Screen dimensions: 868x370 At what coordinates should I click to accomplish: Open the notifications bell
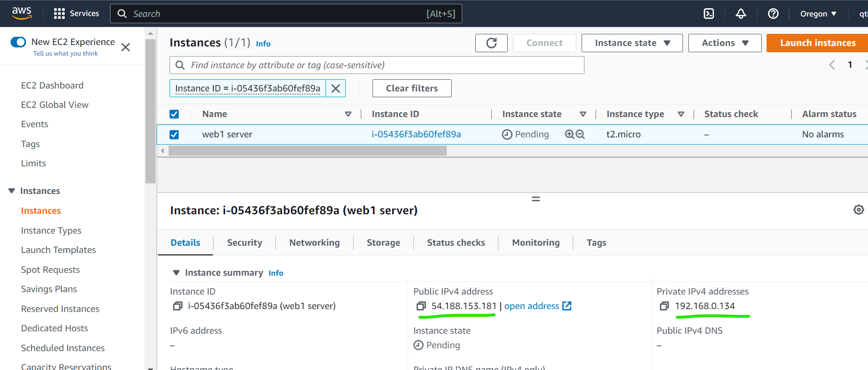point(740,14)
